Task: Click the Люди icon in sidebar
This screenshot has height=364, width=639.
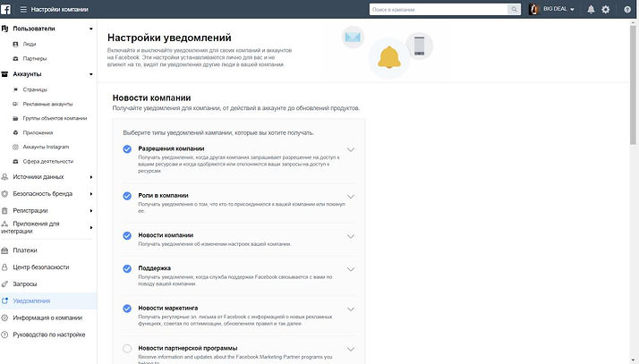Action: click(x=15, y=44)
